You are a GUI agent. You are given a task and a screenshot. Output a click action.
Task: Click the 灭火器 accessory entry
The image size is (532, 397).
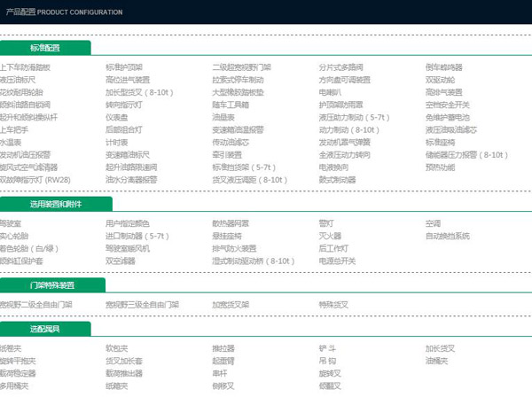(330, 236)
